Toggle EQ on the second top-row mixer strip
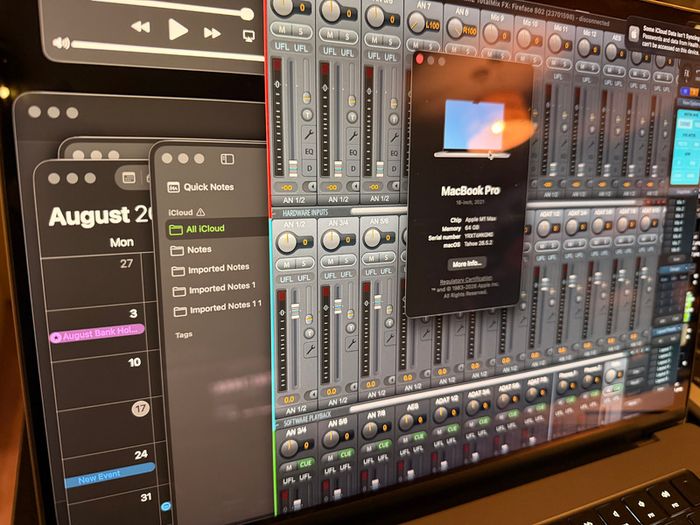 353,153
